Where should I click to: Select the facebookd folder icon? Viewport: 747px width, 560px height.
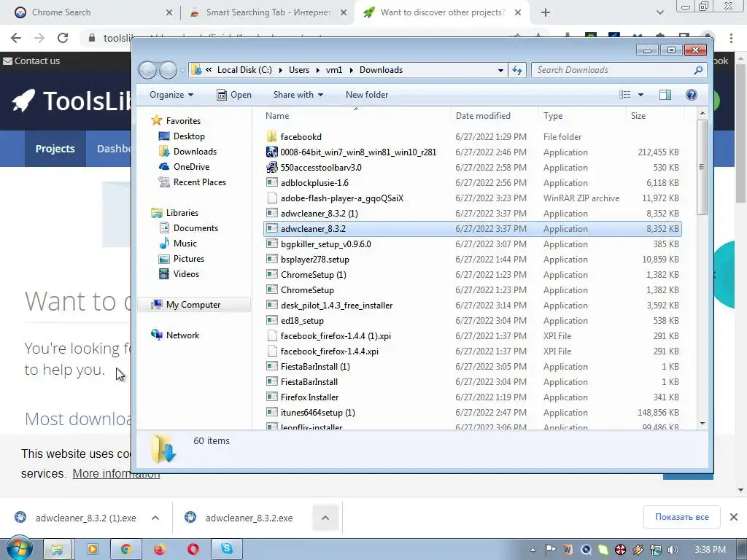[x=271, y=136]
